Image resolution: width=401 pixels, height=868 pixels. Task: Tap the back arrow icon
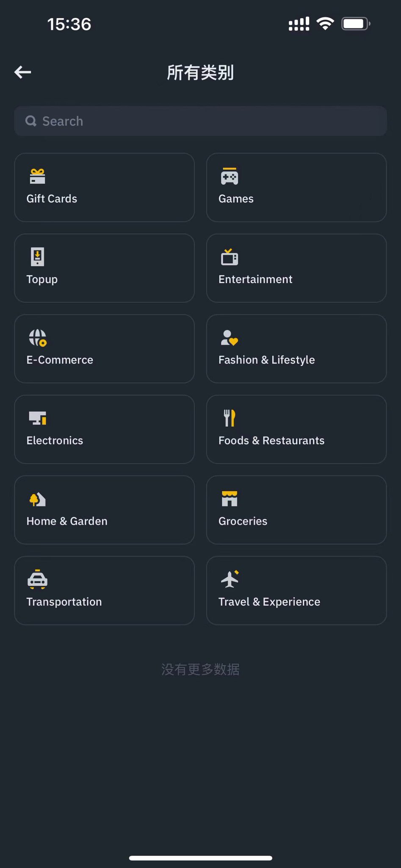[x=23, y=72]
